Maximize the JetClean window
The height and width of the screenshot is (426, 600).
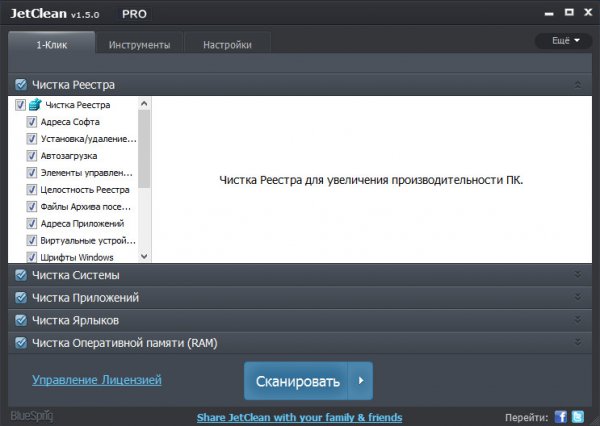569,12
